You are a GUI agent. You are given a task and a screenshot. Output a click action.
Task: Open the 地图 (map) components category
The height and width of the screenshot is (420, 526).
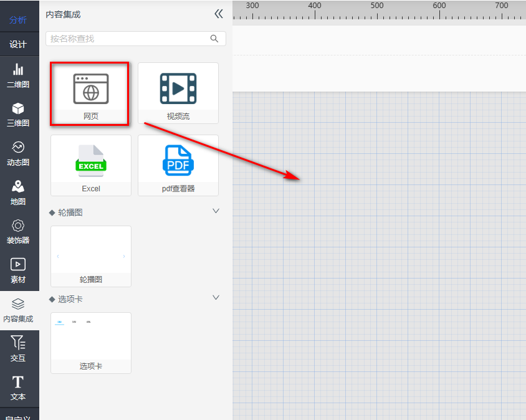(18, 193)
